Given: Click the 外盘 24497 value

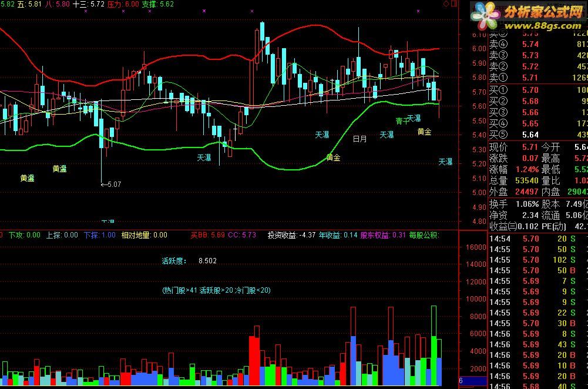Looking at the screenshot, I should coord(514,192).
